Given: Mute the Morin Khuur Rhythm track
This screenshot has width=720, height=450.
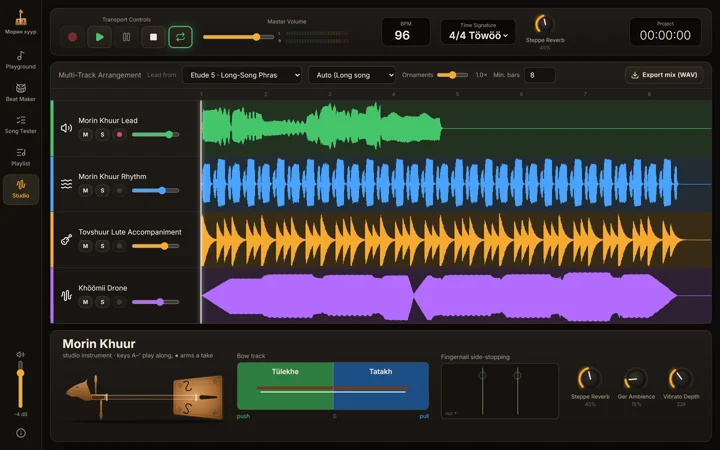Looking at the screenshot, I should pyautogui.click(x=85, y=191).
